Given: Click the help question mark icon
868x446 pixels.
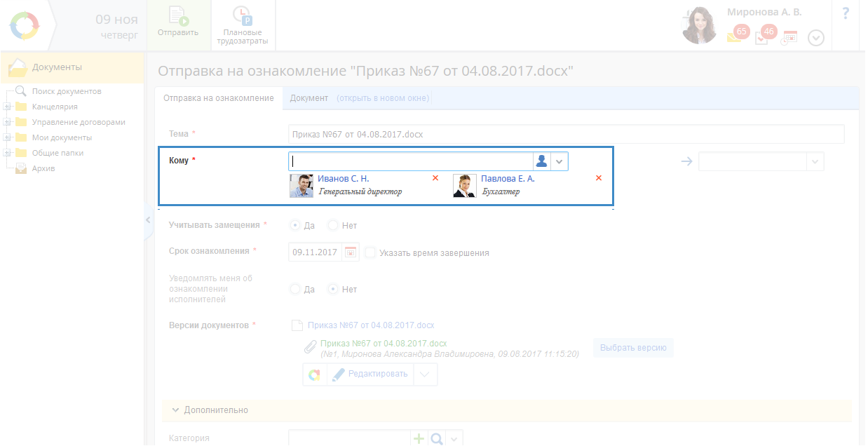Looking at the screenshot, I should pyautogui.click(x=846, y=13).
